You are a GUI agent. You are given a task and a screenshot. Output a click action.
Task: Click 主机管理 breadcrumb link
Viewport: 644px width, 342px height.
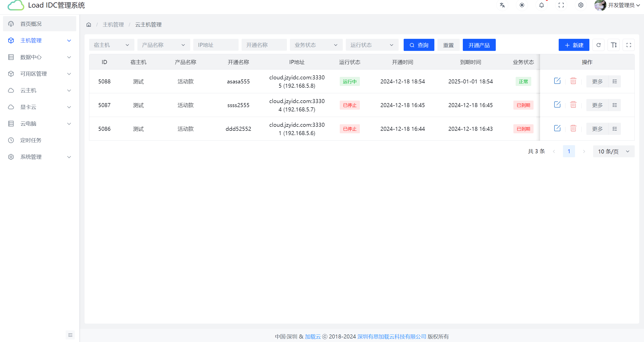click(x=113, y=25)
